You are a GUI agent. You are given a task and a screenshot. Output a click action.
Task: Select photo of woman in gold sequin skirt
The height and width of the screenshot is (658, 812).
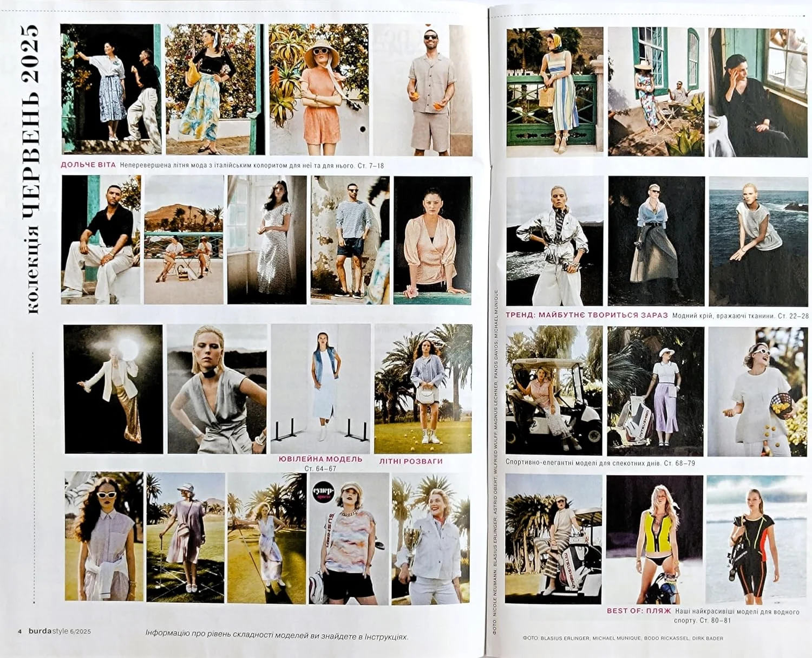click(x=113, y=389)
